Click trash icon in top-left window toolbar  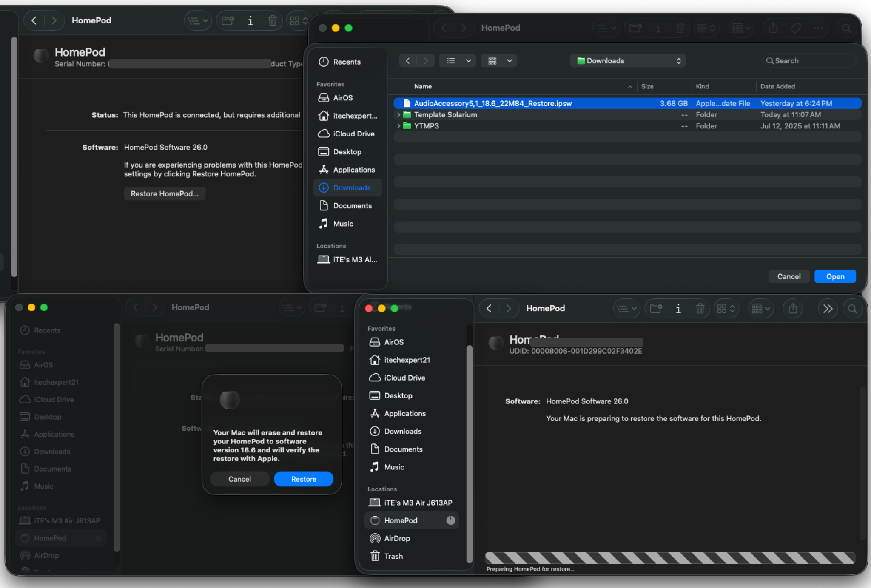click(273, 20)
